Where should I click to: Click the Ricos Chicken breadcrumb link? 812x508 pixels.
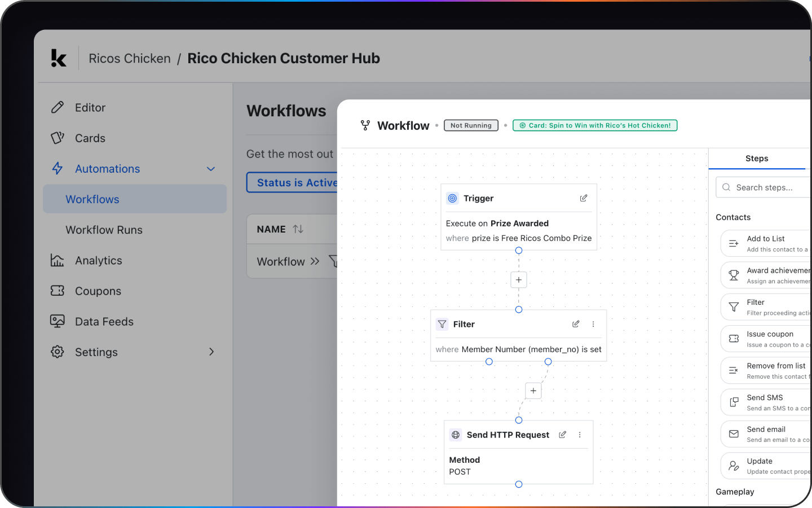(130, 58)
